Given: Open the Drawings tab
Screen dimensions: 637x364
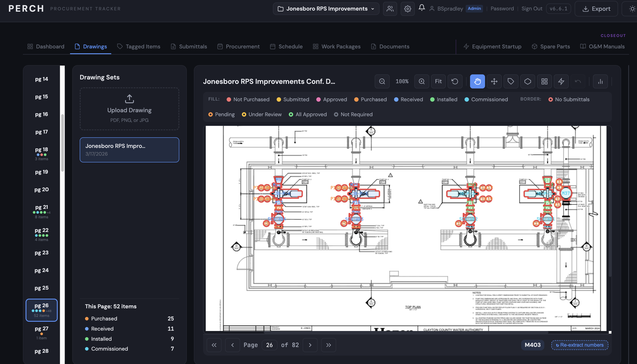Looking at the screenshot, I should [91, 46].
